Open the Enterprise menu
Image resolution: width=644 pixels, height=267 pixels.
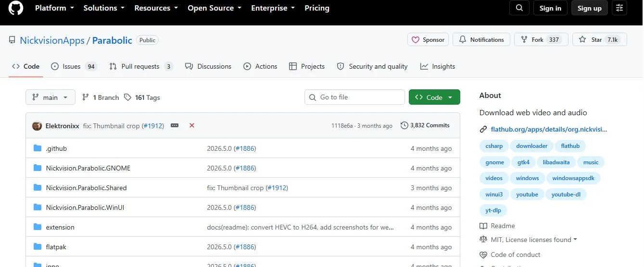click(x=273, y=8)
